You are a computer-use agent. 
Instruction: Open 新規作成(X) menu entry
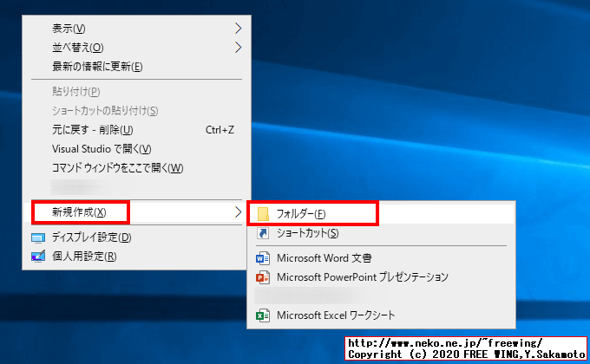[136, 212]
